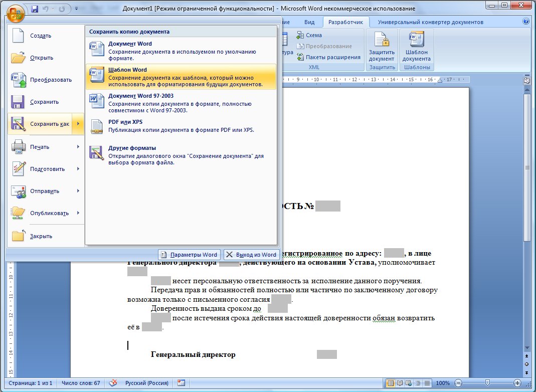
Task: Go to previous page with double-up arrow
Action: coord(527,356)
